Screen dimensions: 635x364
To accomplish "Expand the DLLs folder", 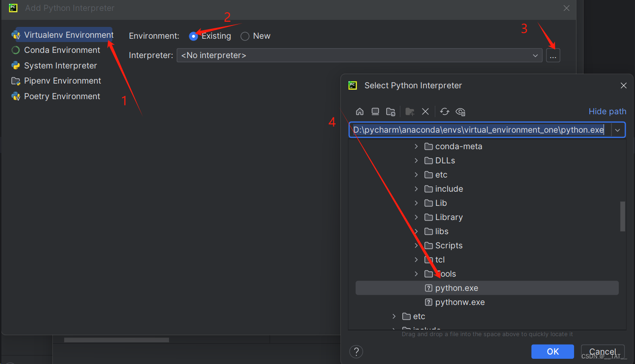I will [x=416, y=161].
